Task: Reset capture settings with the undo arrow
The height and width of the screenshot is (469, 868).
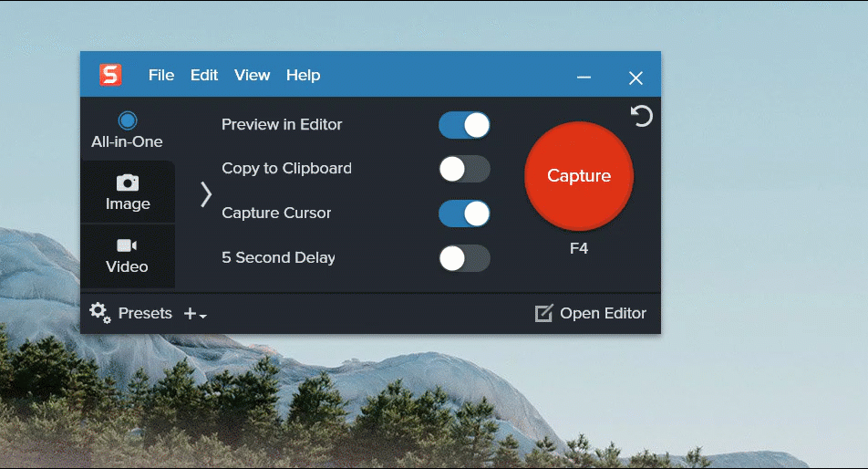Action: pyautogui.click(x=642, y=116)
